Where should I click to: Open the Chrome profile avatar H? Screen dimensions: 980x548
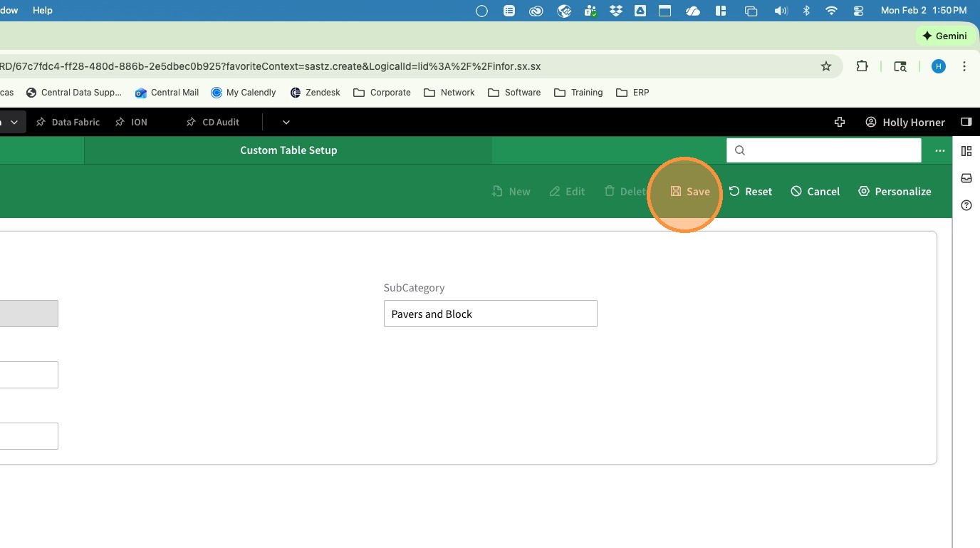click(x=939, y=66)
